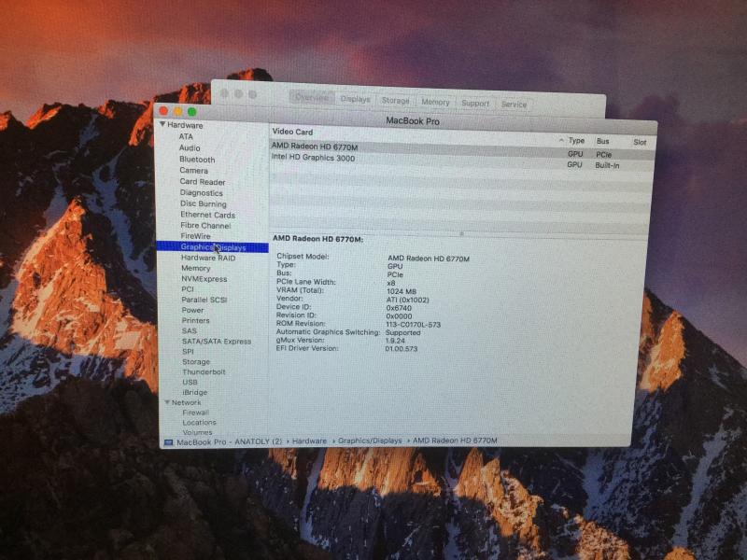
Task: Click the VRAM value 1024 MB
Action: tap(402, 291)
